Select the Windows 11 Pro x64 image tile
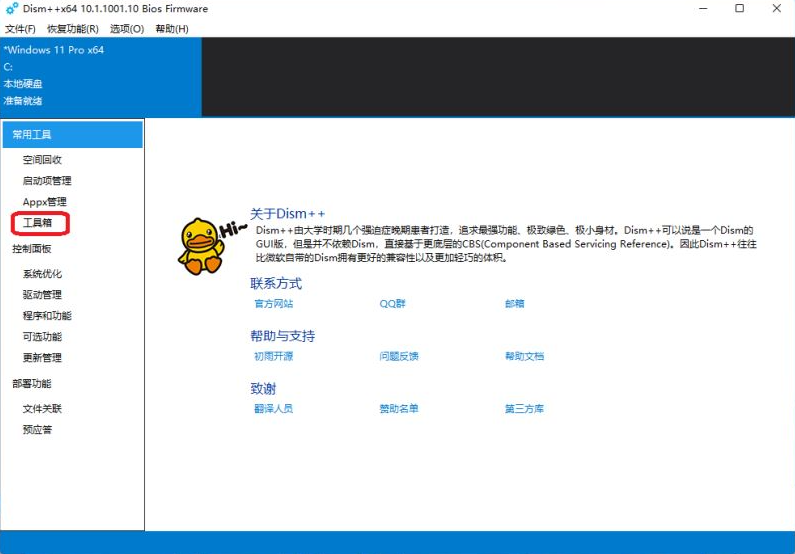 click(100, 76)
